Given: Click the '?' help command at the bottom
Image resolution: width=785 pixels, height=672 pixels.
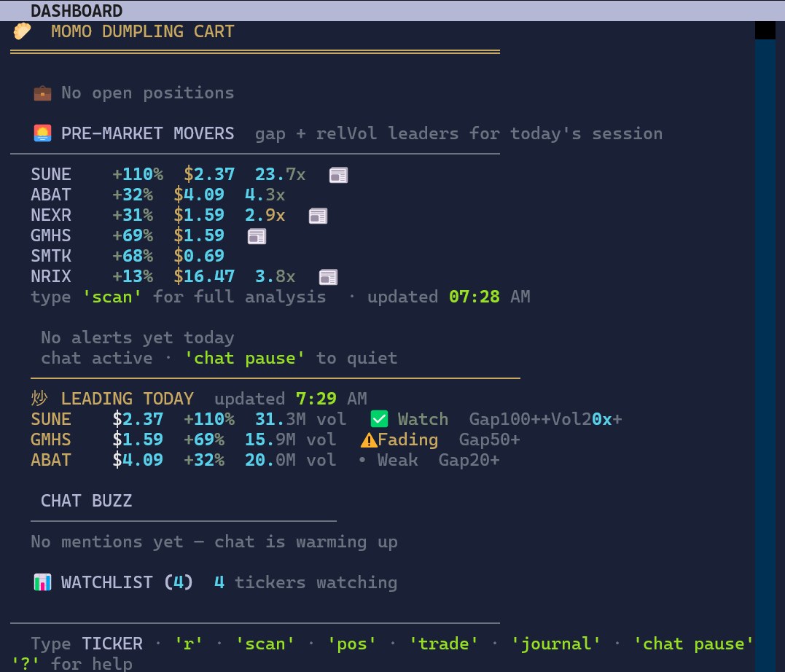Looking at the screenshot, I should tap(26, 664).
